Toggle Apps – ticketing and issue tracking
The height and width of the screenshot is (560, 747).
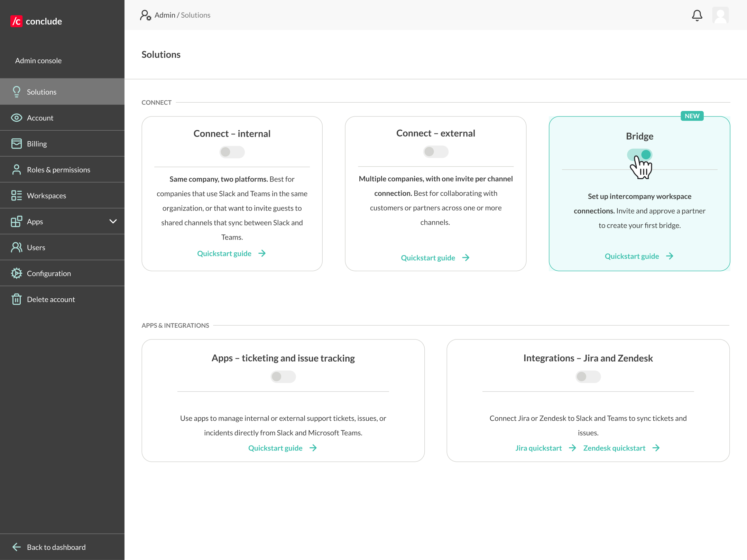tap(283, 377)
